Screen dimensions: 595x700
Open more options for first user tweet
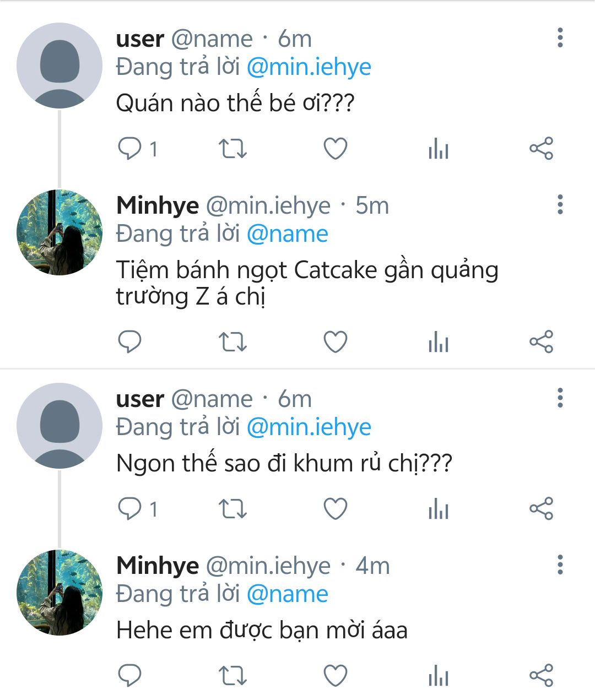pyautogui.click(x=560, y=38)
